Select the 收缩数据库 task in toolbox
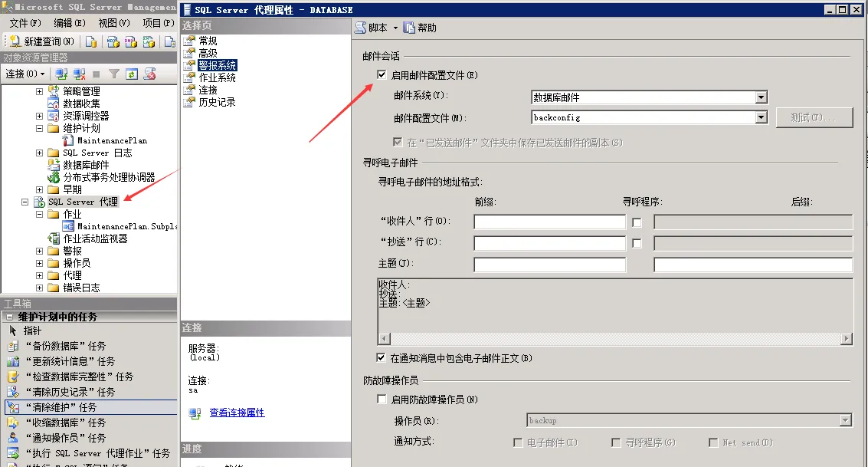 click(65, 423)
